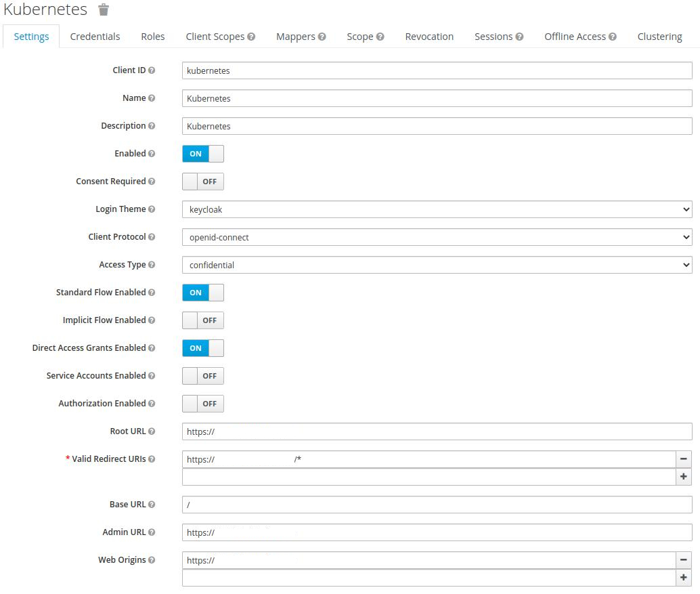This screenshot has height=594, width=700.
Task: Focus the Base URL input field
Action: (x=437, y=505)
